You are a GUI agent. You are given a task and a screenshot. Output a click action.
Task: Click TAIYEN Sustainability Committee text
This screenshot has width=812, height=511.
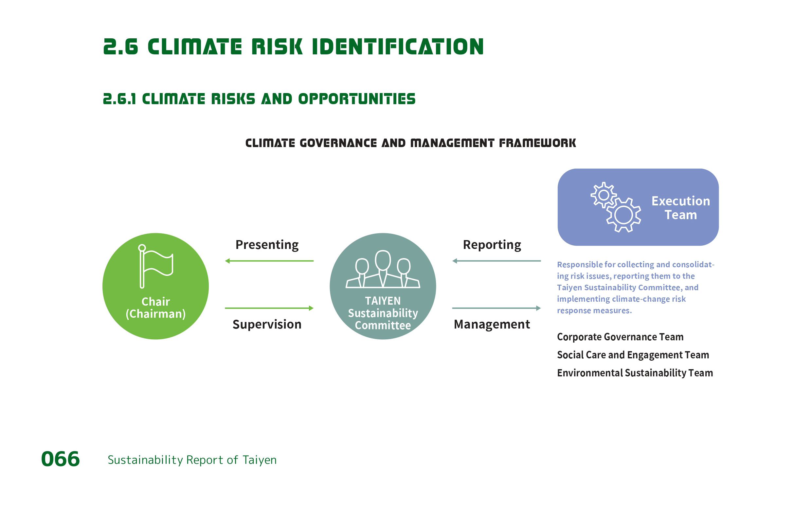(383, 313)
